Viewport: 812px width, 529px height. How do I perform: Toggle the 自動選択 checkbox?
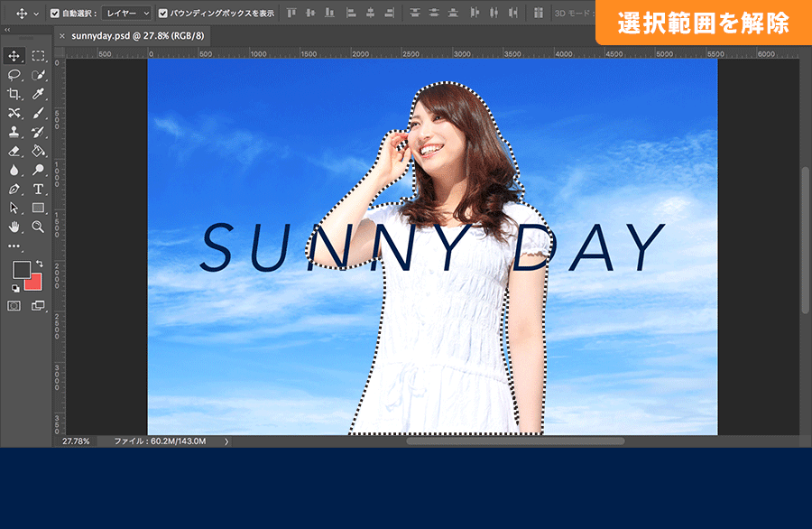click(55, 14)
